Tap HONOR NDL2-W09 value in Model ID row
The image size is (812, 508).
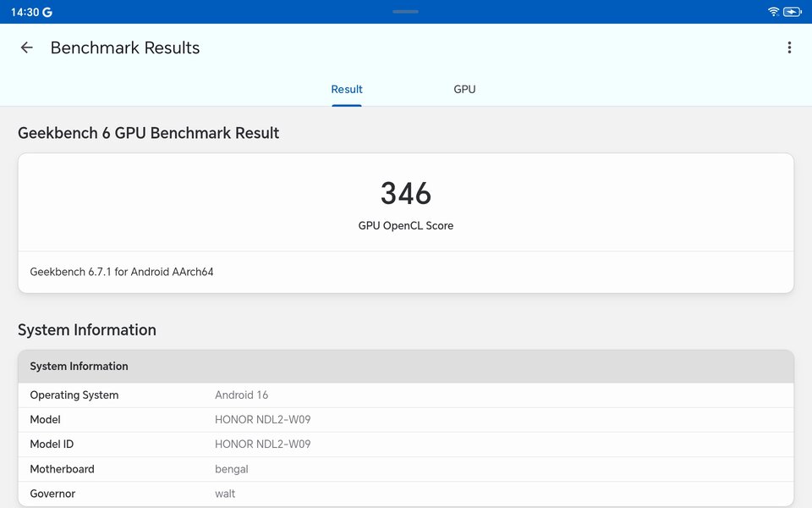[262, 444]
